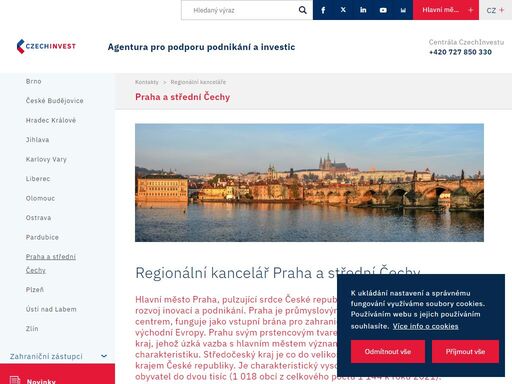The image size is (512, 384).
Task: Open the Facebook social icon
Action: [x=323, y=10]
